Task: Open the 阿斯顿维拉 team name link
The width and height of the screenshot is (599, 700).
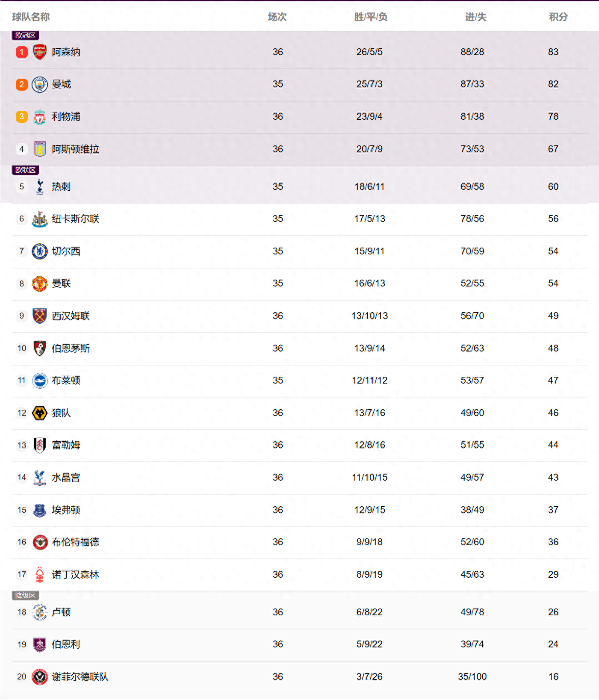Action: point(75,149)
